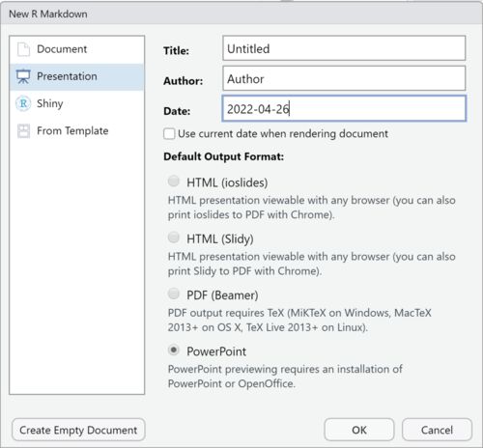Select the Presentation entry label
The height and width of the screenshot is (448, 483).
[67, 76]
